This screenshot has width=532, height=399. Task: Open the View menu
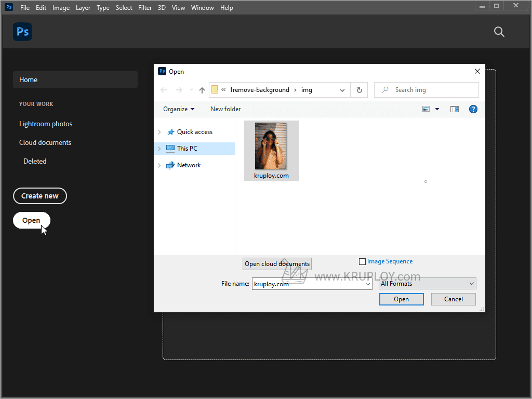(179, 7)
